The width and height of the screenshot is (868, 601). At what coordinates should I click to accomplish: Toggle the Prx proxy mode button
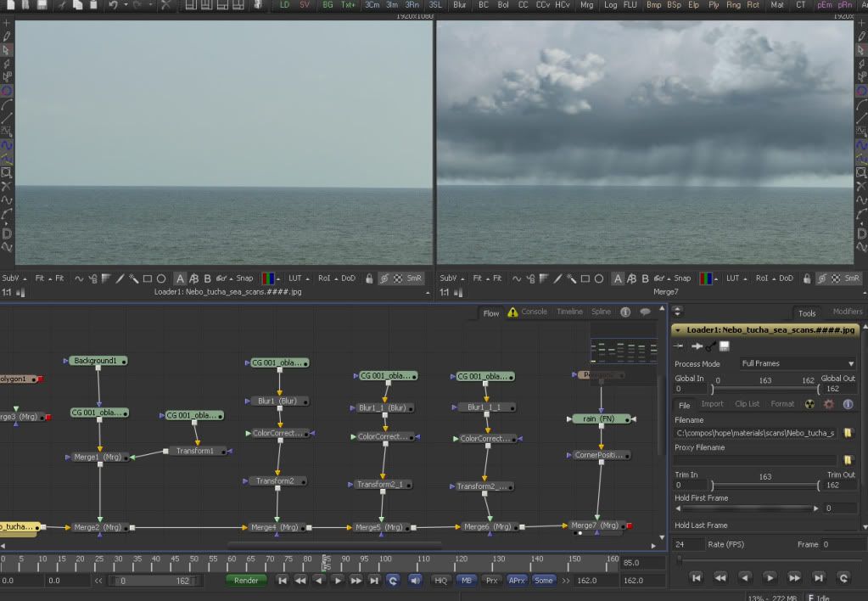pos(491,581)
